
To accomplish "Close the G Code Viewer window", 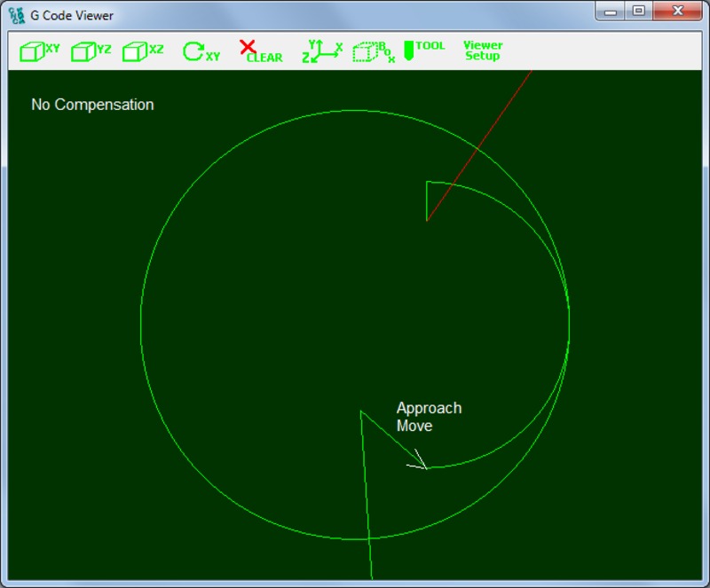I will pos(678,12).
